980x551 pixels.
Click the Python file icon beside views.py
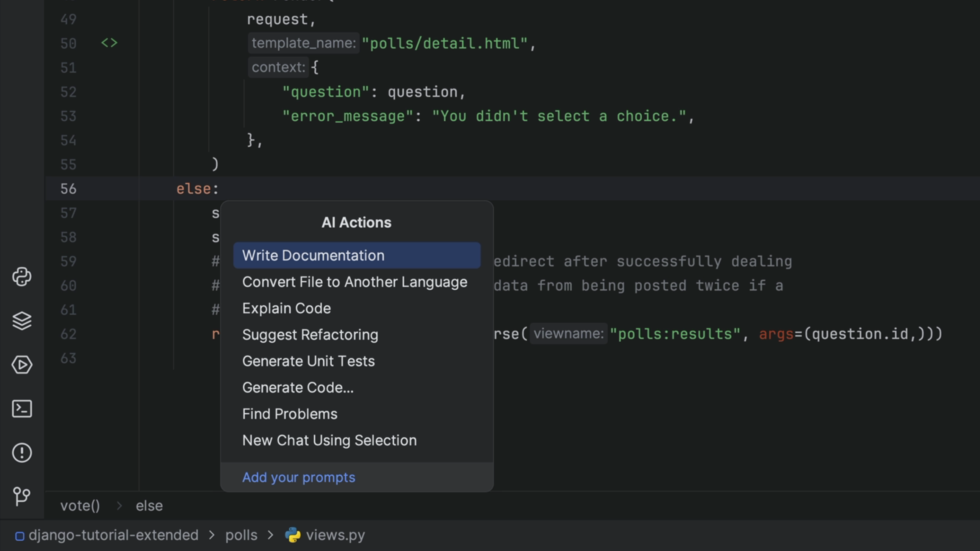[293, 535]
